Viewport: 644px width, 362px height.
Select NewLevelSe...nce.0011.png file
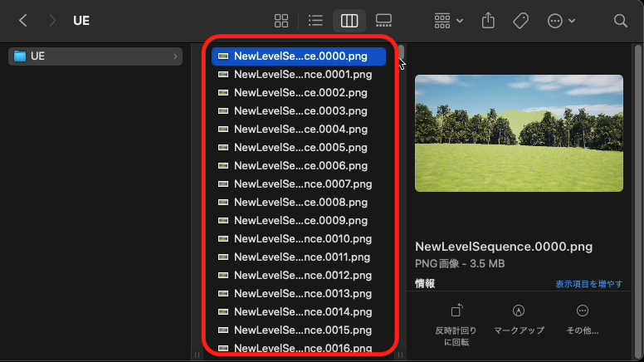click(299, 257)
